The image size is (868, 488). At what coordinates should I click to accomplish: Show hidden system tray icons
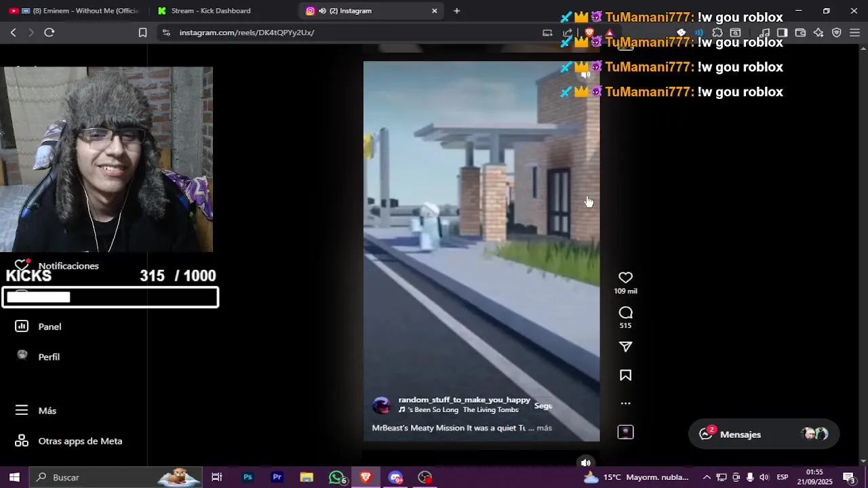coord(707,477)
